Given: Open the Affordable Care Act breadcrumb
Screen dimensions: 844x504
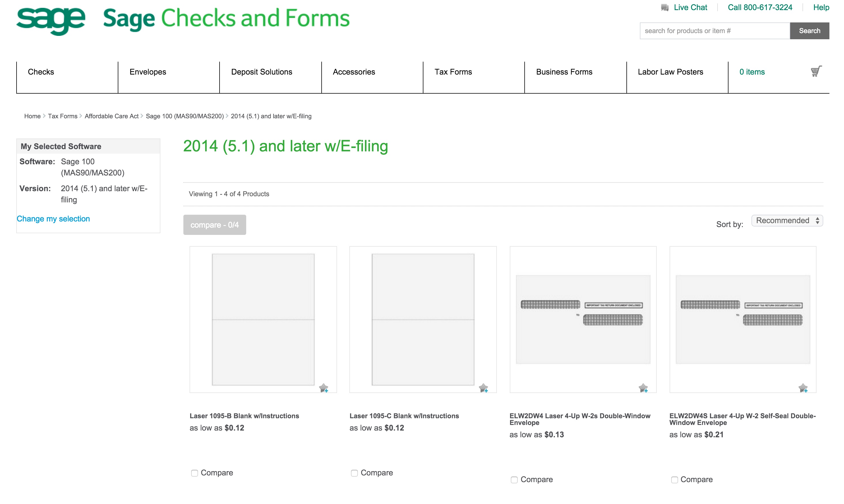Looking at the screenshot, I should coord(111,116).
